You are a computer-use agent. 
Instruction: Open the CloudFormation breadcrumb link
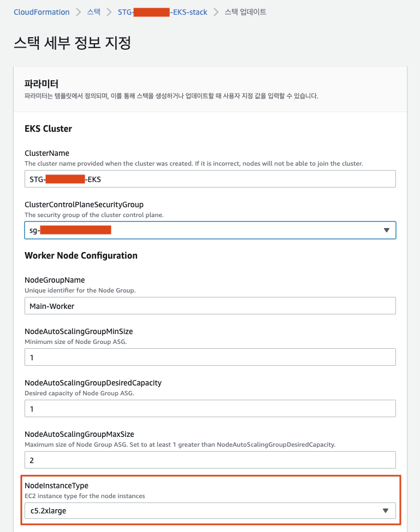(x=42, y=12)
